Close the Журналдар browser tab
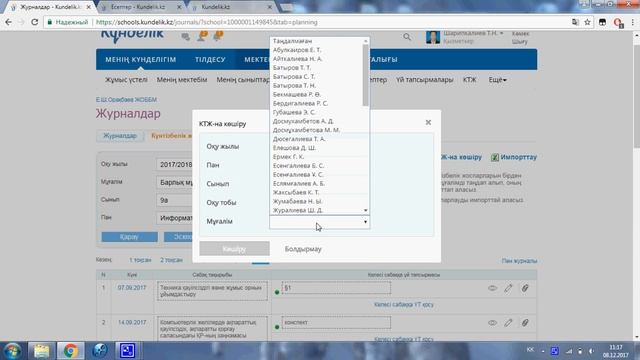 click(89, 7)
